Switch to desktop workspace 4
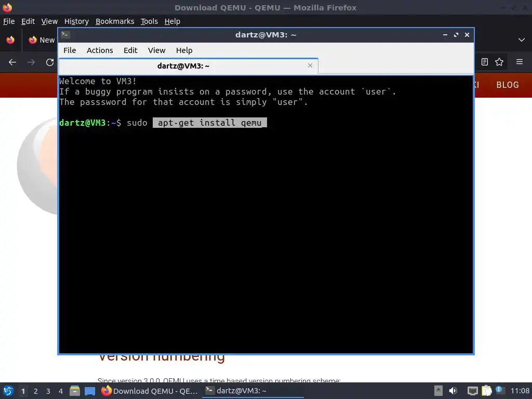 coord(61,391)
